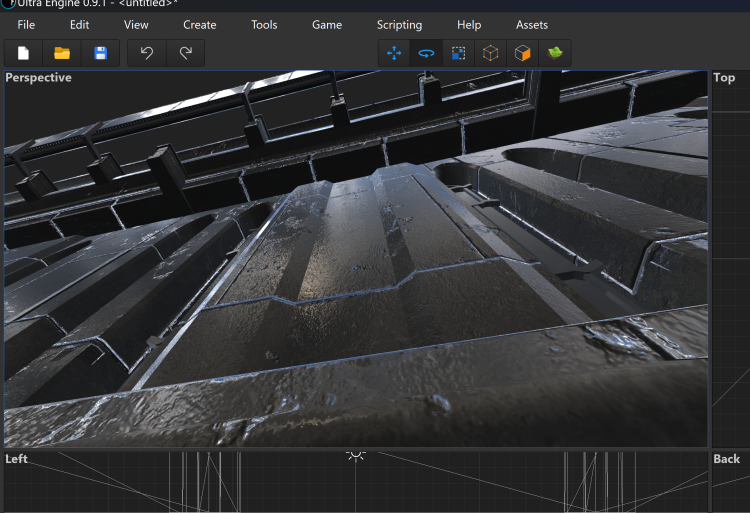
Task: Enable the Scale selection tool
Action: [458, 53]
